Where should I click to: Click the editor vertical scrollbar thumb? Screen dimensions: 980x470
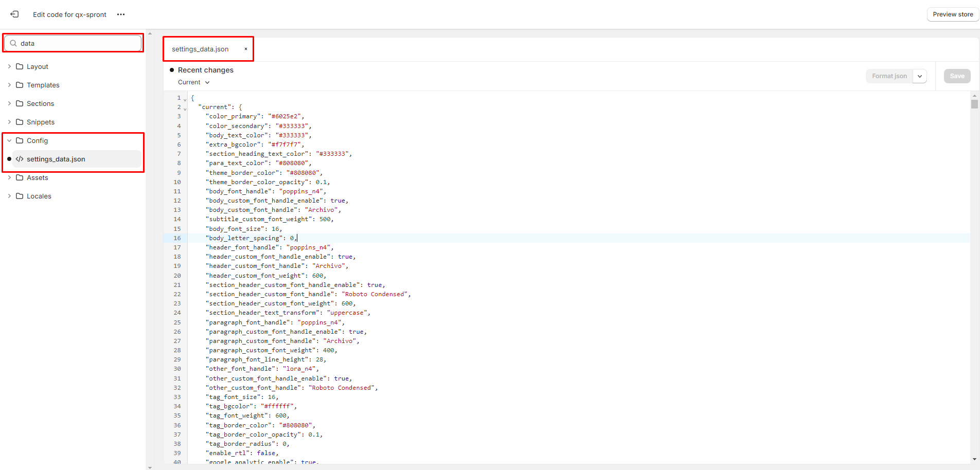974,104
